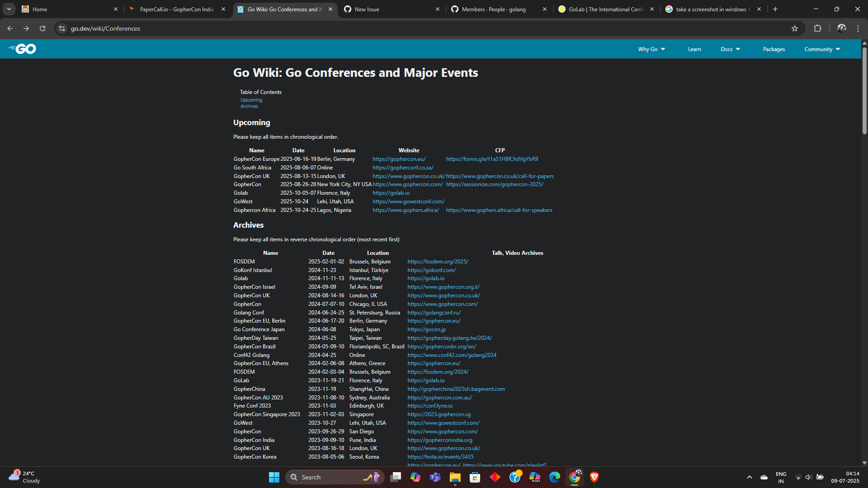Switch to the GoLab conference tab
Screen dimensions: 868x488
click(606, 9)
